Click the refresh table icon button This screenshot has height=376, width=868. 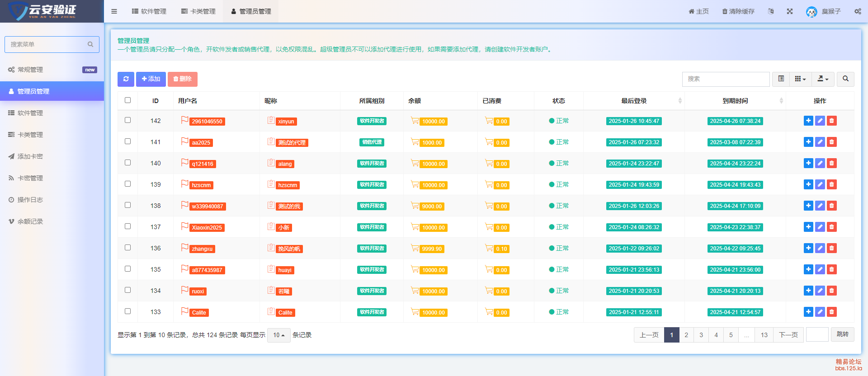pyautogui.click(x=126, y=79)
